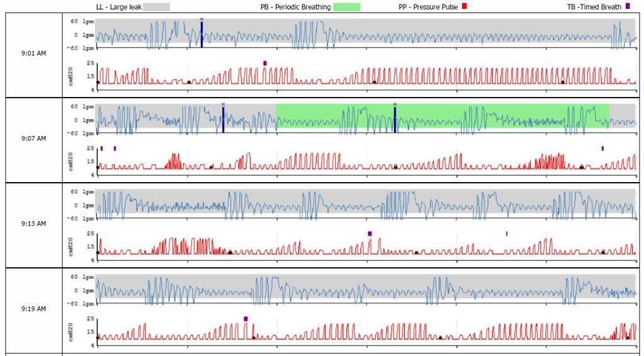
Task: Click the cmH2O axis label in 9:01 AM row
Action: [71, 76]
